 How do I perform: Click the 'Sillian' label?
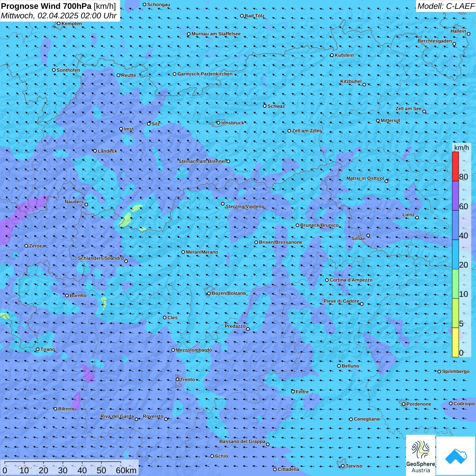tap(358, 238)
